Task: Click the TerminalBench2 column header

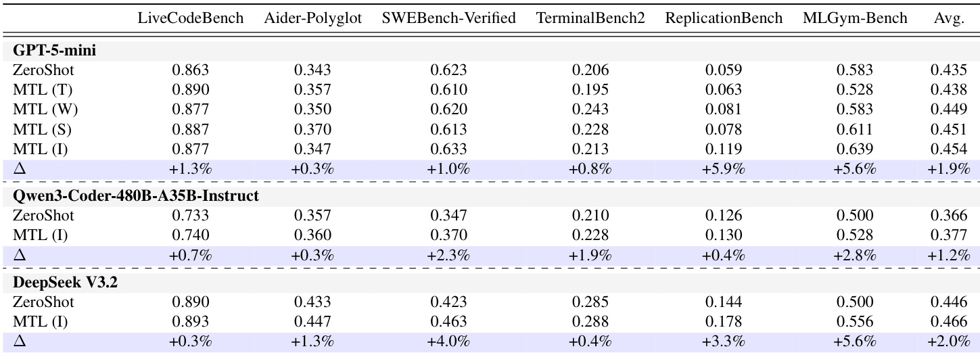Action: click(x=590, y=18)
